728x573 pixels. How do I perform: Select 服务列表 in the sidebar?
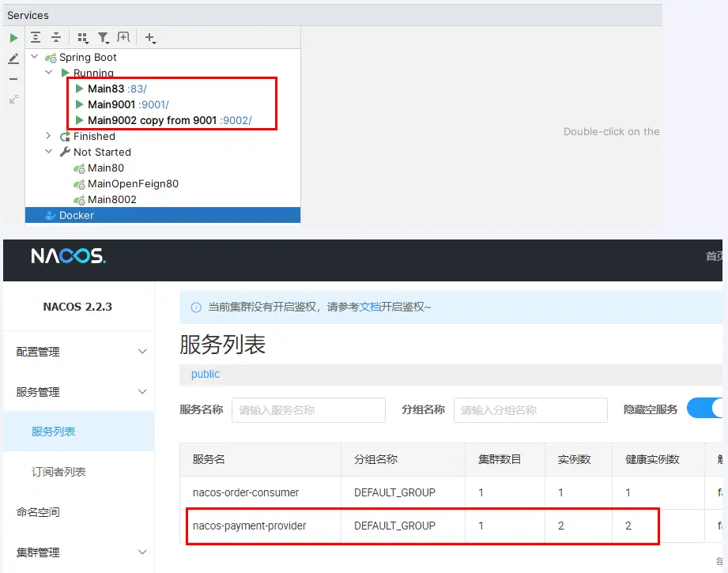[54, 432]
